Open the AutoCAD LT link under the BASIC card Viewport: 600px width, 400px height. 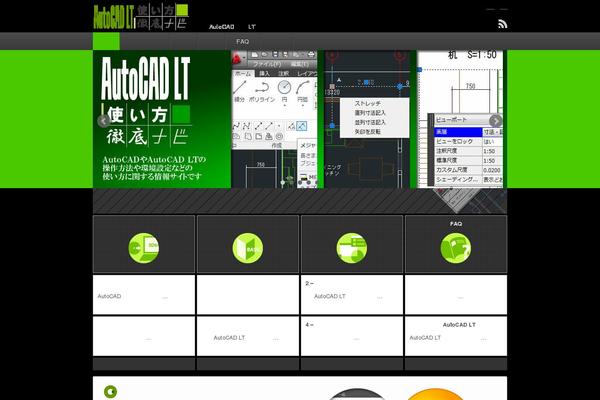click(248, 336)
